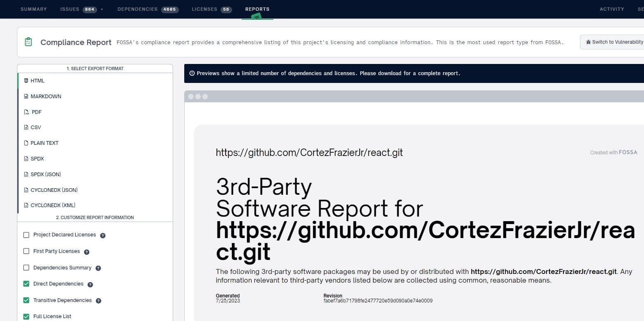The image size is (644, 321).
Task: Click the Markdown format file icon
Action: coord(26,97)
